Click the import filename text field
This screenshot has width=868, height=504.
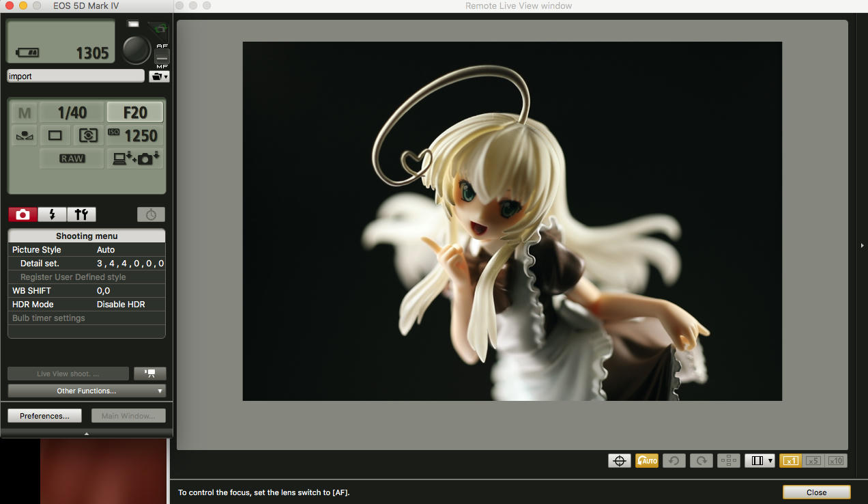75,76
